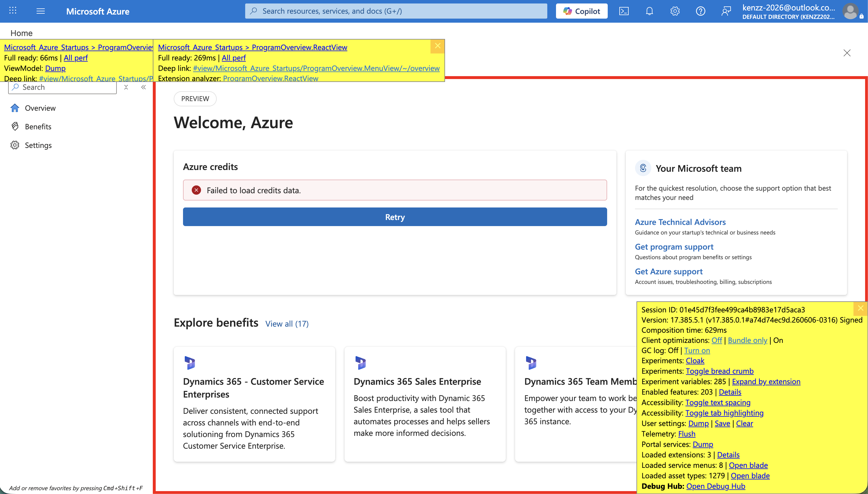
Task: Toggle bread crumb experiment
Action: click(x=720, y=371)
